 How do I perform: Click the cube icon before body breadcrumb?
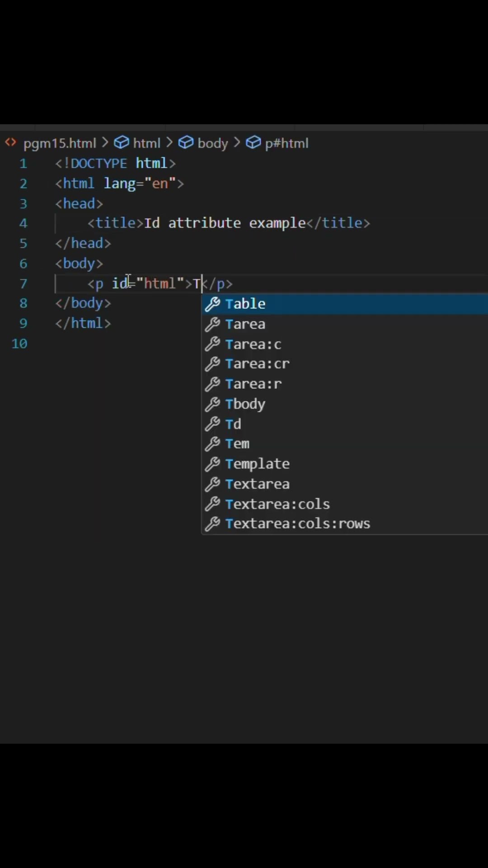pos(186,143)
